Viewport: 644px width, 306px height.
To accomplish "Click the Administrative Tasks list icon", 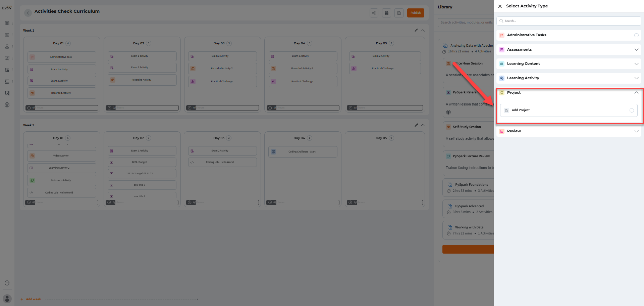I will tap(502, 35).
